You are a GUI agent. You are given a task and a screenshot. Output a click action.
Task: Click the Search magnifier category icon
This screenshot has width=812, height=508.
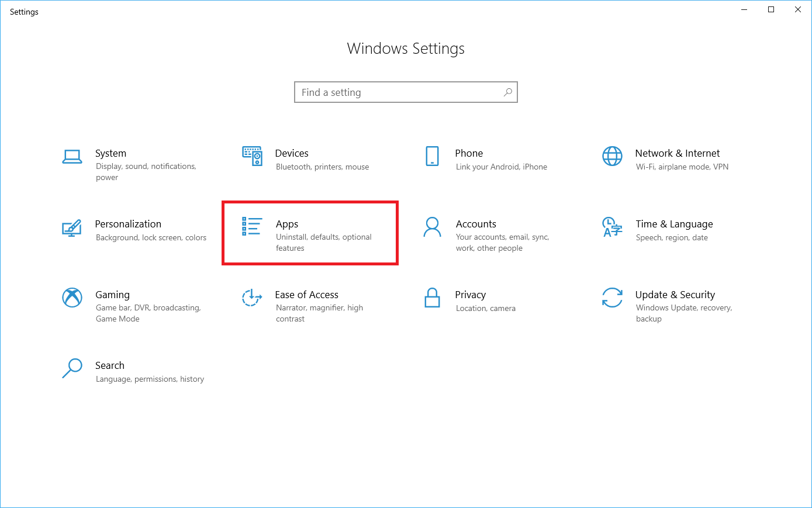pyautogui.click(x=72, y=368)
